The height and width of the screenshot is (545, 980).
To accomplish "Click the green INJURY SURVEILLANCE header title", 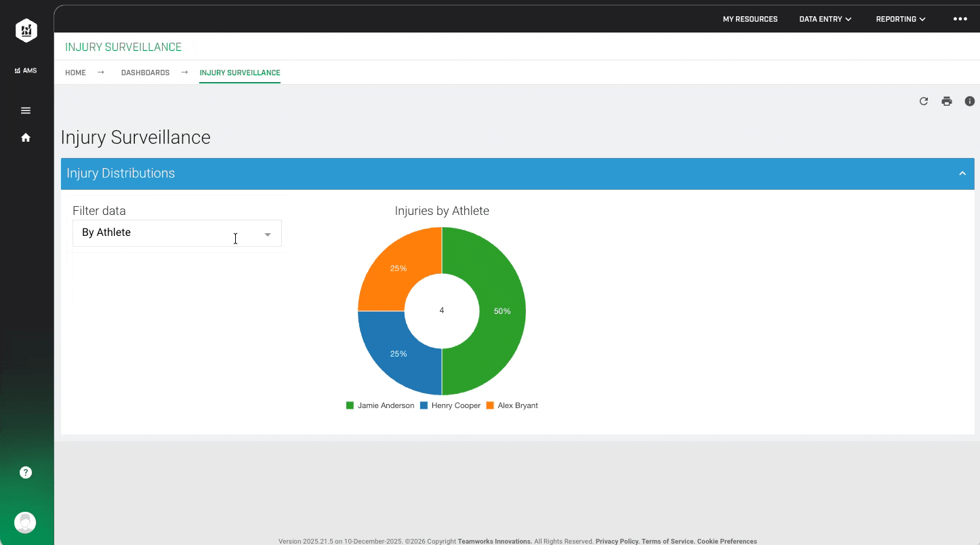I will click(123, 47).
